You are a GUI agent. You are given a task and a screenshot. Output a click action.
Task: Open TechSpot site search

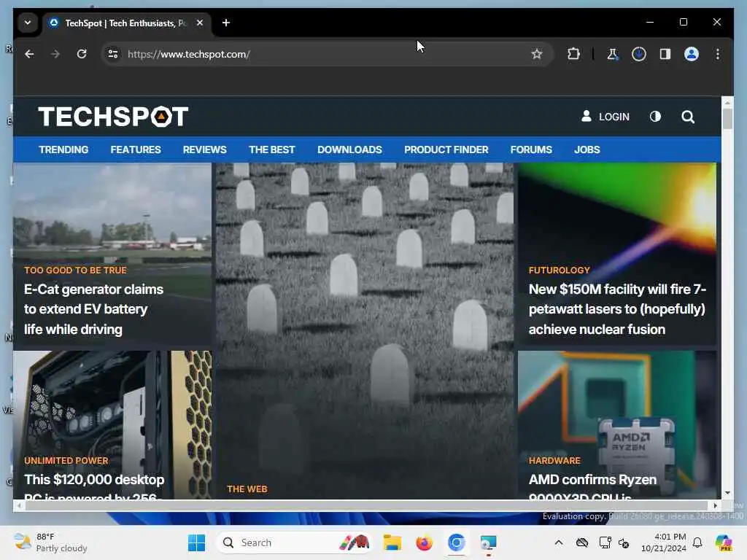pos(688,117)
